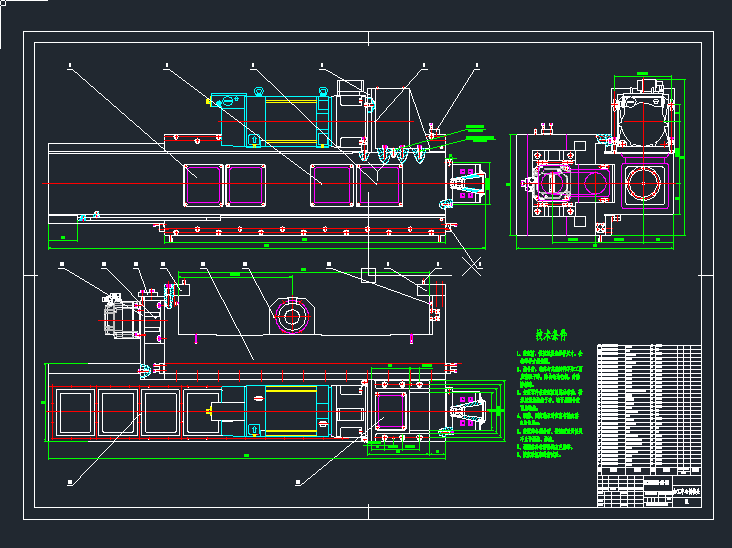
Task: Click the leftmost magenta window in top view
Action: 203,184
